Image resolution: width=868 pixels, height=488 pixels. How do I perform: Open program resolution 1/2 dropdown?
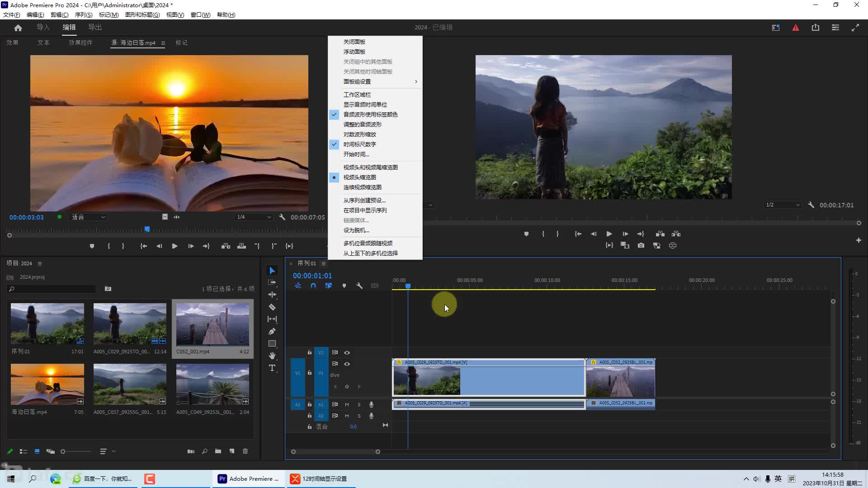click(x=783, y=205)
